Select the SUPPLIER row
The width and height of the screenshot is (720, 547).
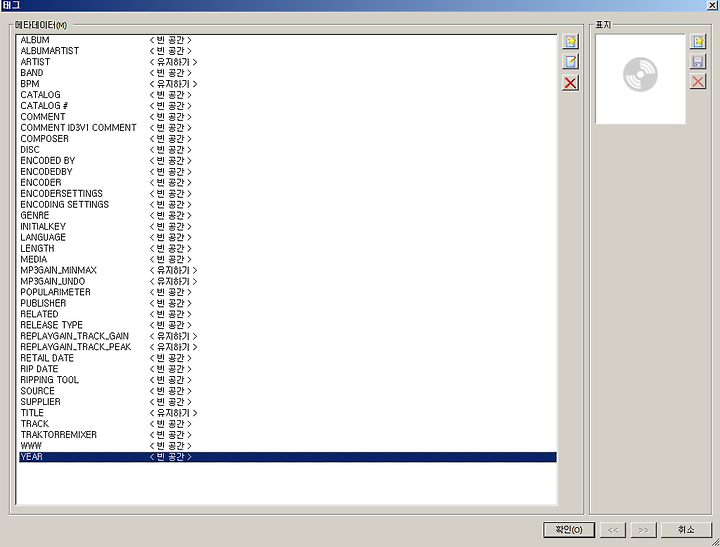[x=288, y=402]
